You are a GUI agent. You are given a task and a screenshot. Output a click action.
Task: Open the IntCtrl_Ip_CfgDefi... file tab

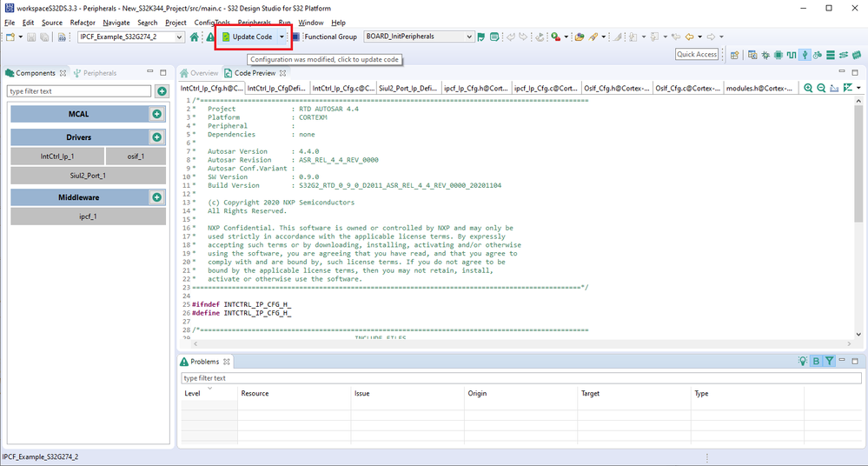(276, 88)
